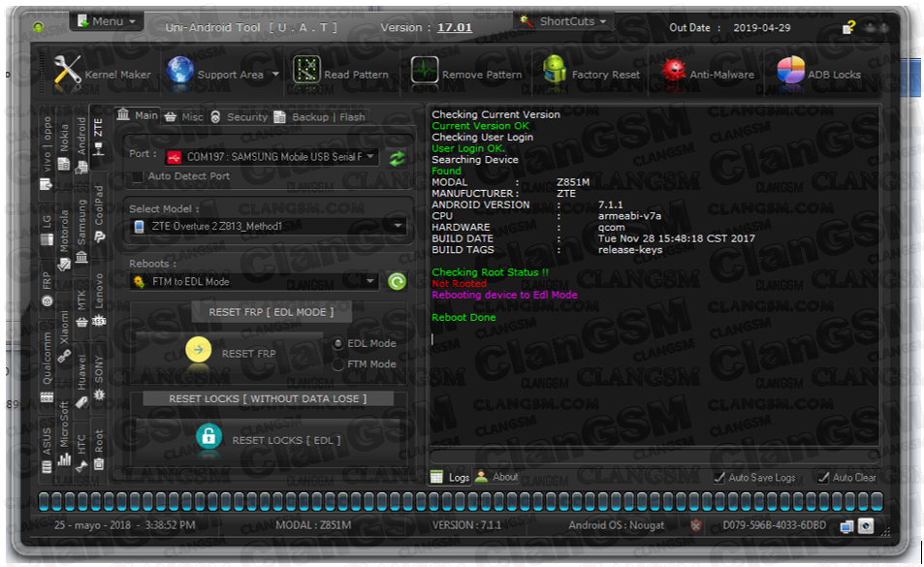Switch to the Misc tab
This screenshot has width=924, height=567.
[184, 116]
